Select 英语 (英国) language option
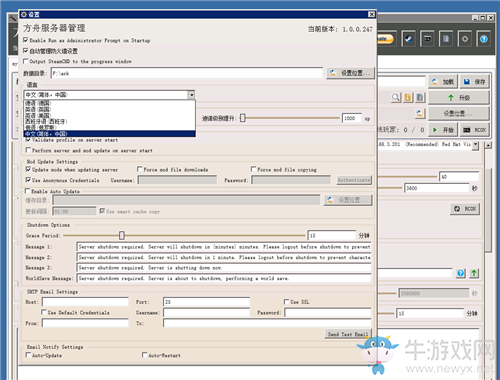 click(x=109, y=109)
